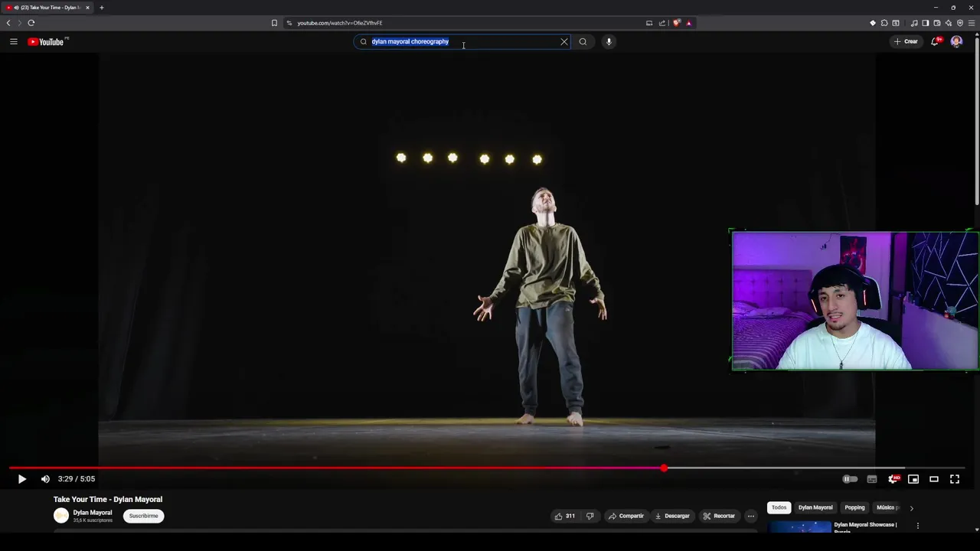Open the Dylan Mayoral Showcase video thumbnail
The height and width of the screenshot is (551, 980).
pos(799,527)
